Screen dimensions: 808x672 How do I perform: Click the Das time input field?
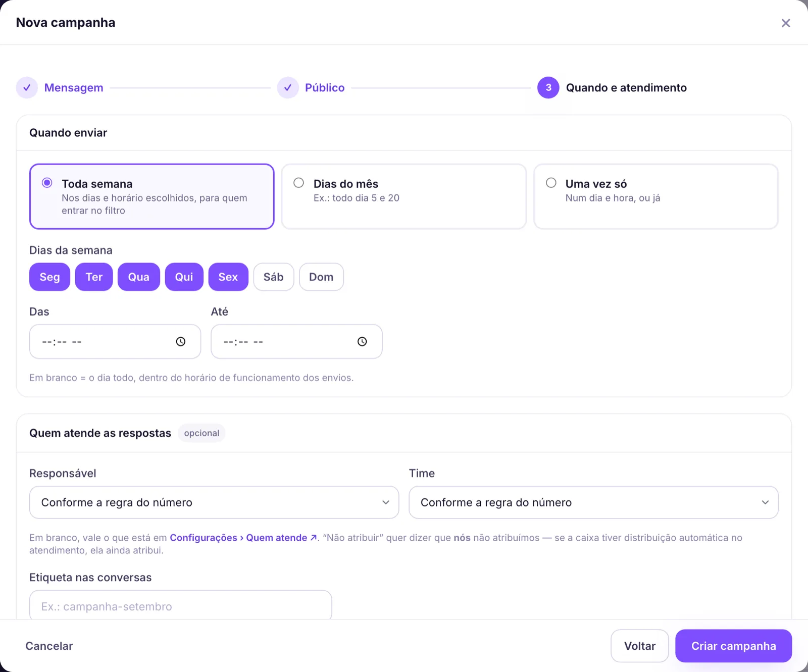coord(115,342)
